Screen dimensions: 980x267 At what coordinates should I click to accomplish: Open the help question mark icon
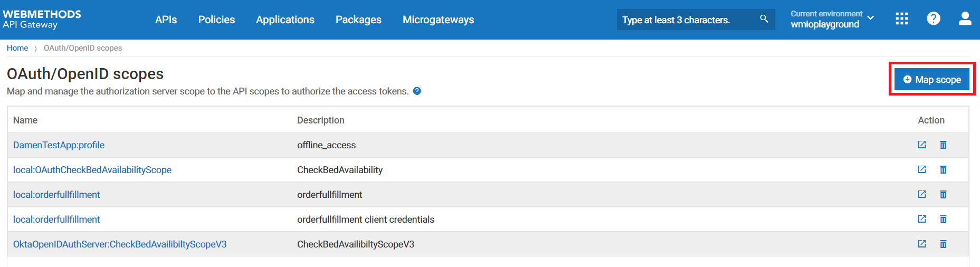(x=934, y=18)
